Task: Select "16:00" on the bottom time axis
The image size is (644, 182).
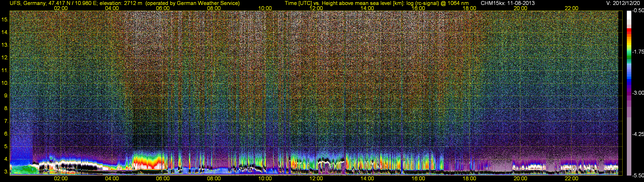Action: click(418, 179)
